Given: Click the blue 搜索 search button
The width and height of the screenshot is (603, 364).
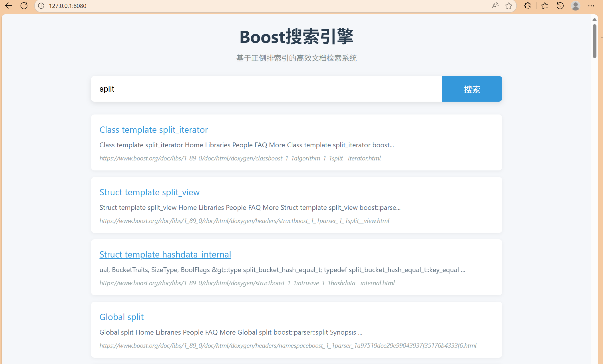Looking at the screenshot, I should click(472, 89).
